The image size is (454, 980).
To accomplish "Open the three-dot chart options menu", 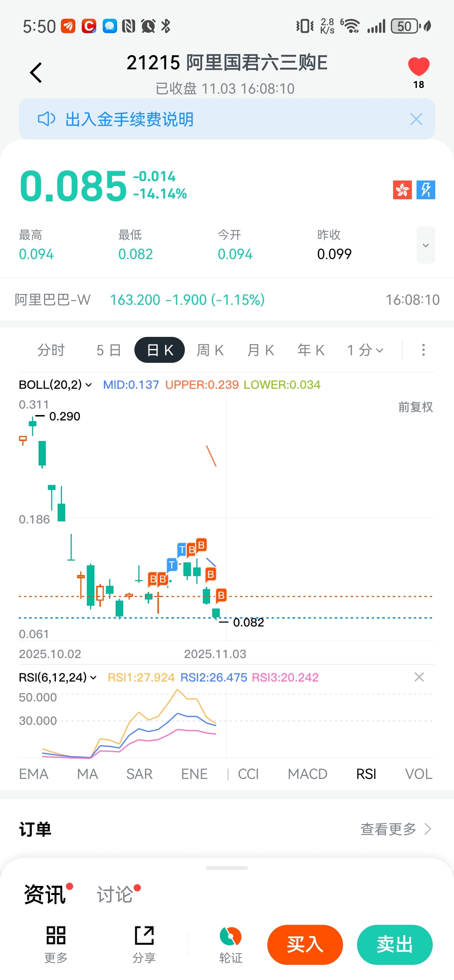I will click(423, 349).
